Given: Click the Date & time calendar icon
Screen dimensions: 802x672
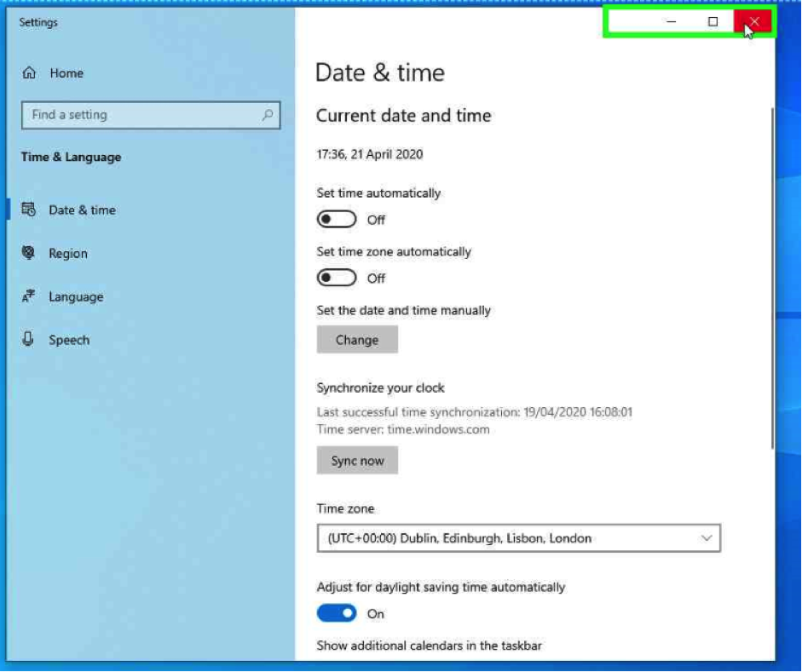Looking at the screenshot, I should tap(29, 210).
